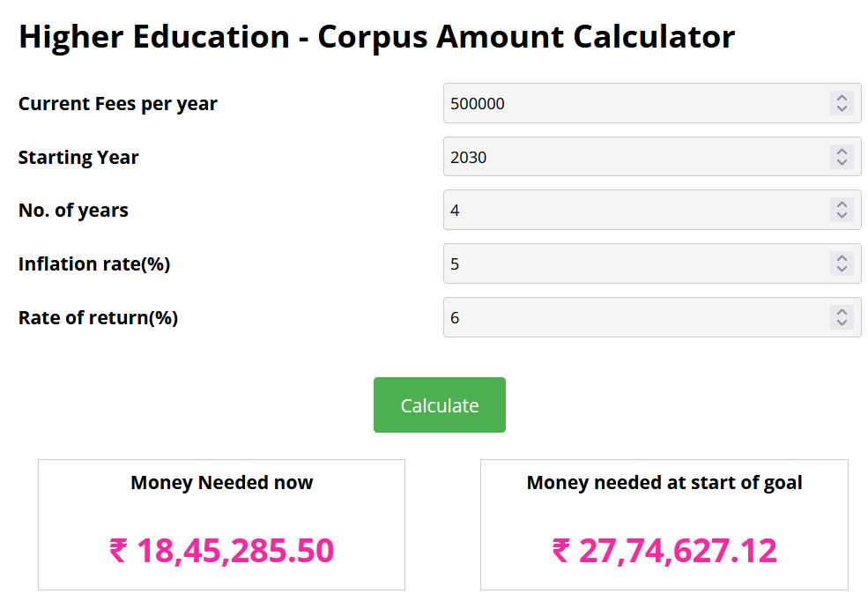This screenshot has width=868, height=601.
Task: Decrease the Current Fees per year value
Action: (x=842, y=108)
